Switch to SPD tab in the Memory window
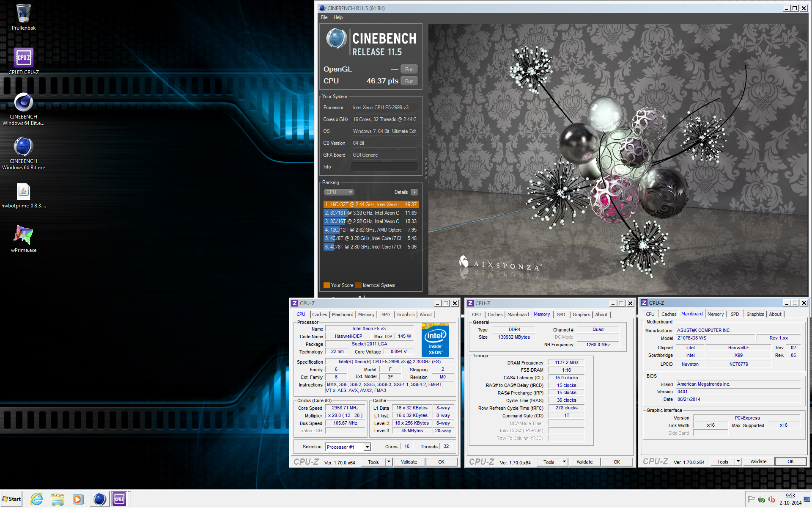This screenshot has width=812, height=508. pyautogui.click(x=561, y=315)
